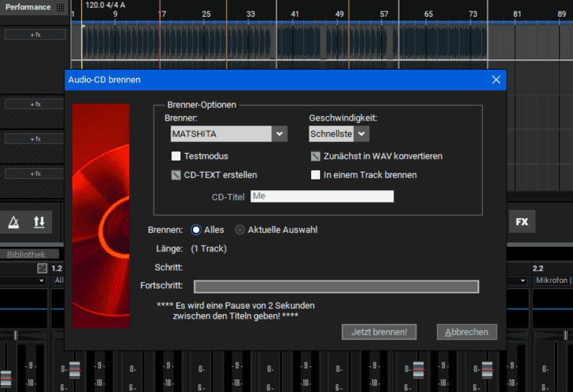Click the Abbrechen button

(x=467, y=332)
